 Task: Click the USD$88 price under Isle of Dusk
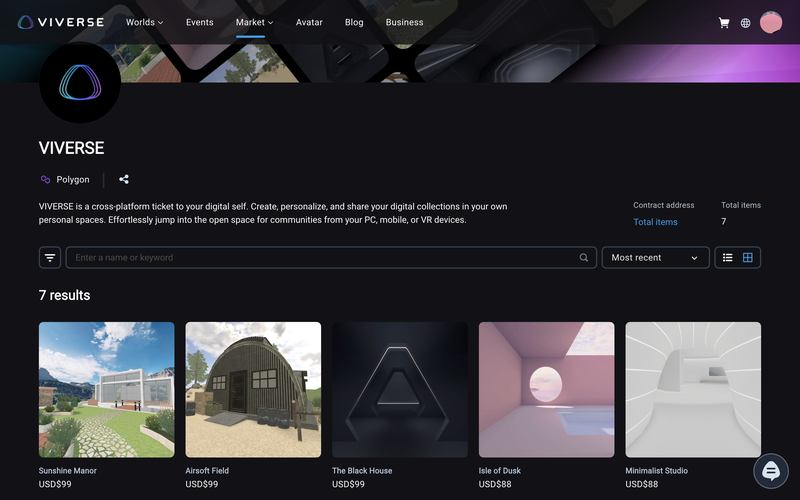494,484
